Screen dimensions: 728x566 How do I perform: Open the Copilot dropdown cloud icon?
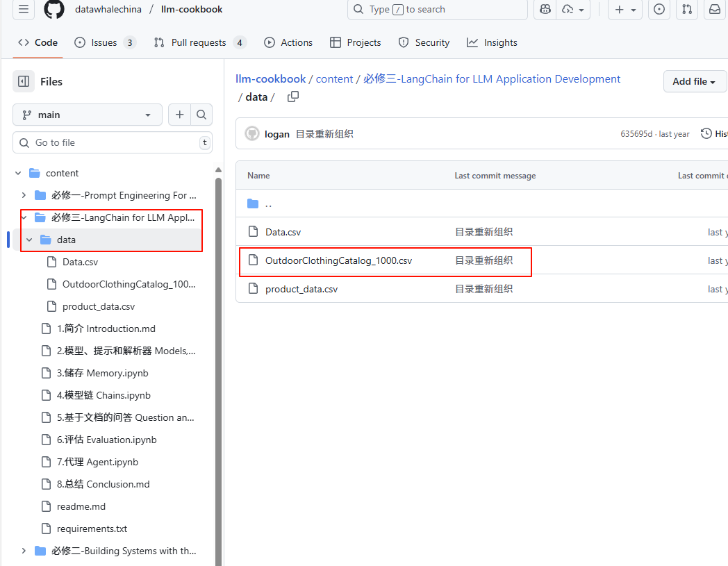pyautogui.click(x=573, y=9)
